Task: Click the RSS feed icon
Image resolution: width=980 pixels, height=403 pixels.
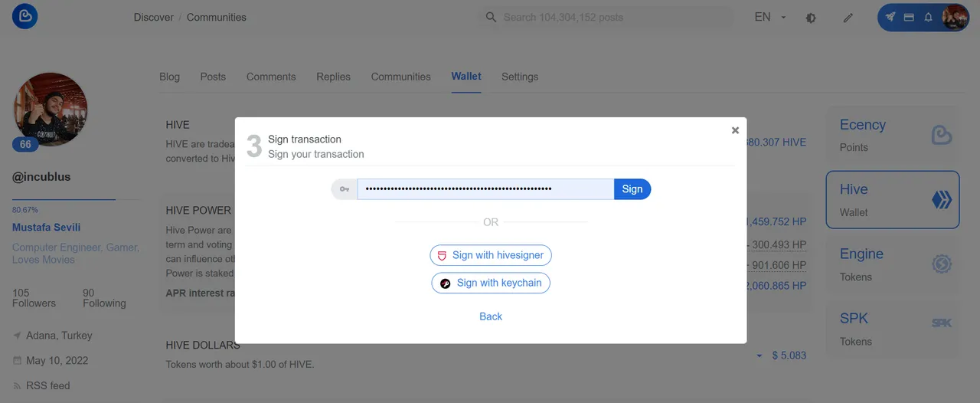Action: [x=18, y=386]
